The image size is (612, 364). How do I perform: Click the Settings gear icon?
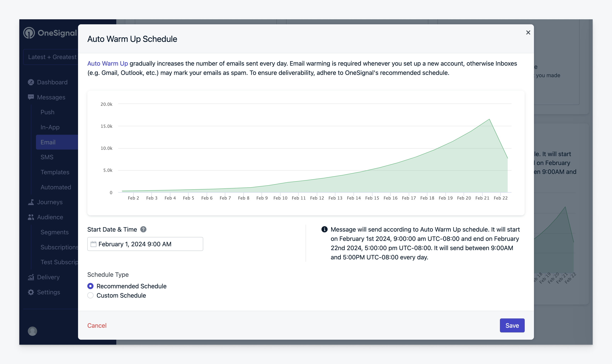click(31, 292)
